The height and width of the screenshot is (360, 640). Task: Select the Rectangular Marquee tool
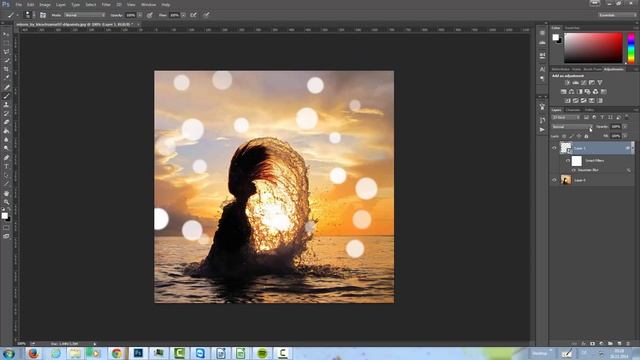pyautogui.click(x=6, y=43)
